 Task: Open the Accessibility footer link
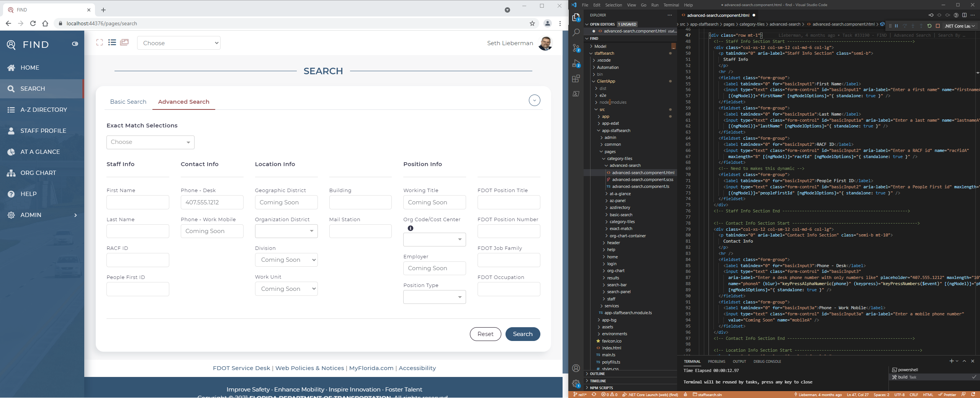click(x=417, y=368)
